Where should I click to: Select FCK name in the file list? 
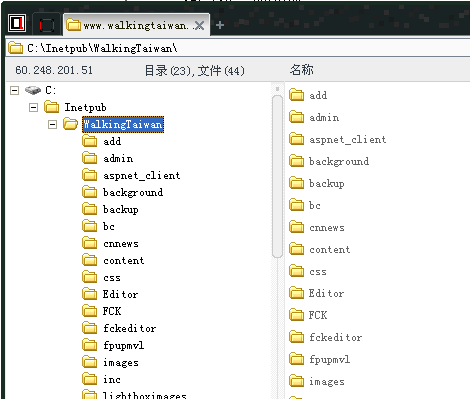click(318, 315)
